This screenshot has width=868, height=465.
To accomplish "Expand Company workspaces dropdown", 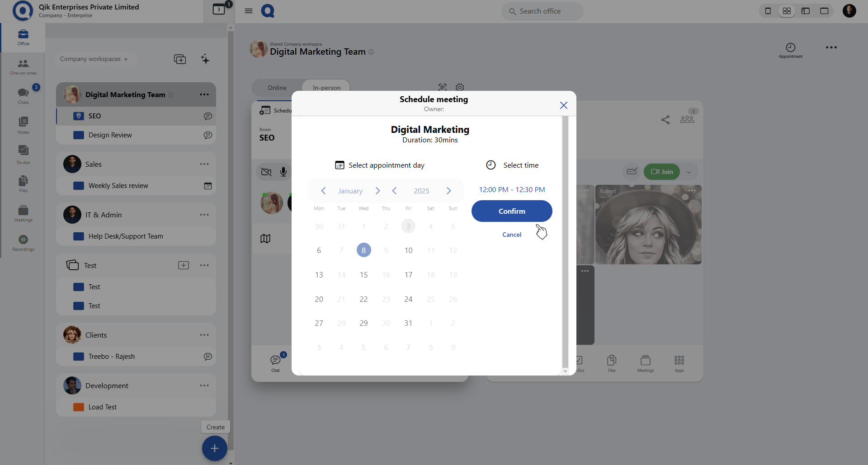I will [94, 59].
